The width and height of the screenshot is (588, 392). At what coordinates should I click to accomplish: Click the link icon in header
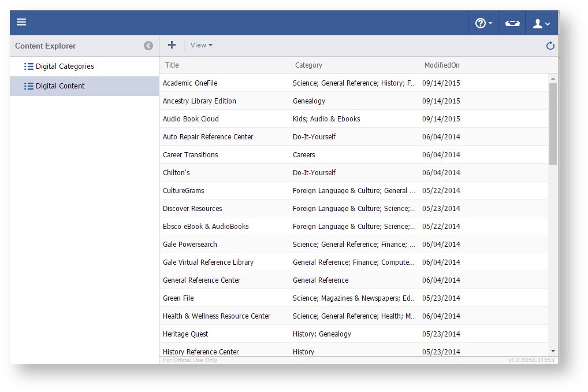pyautogui.click(x=512, y=23)
